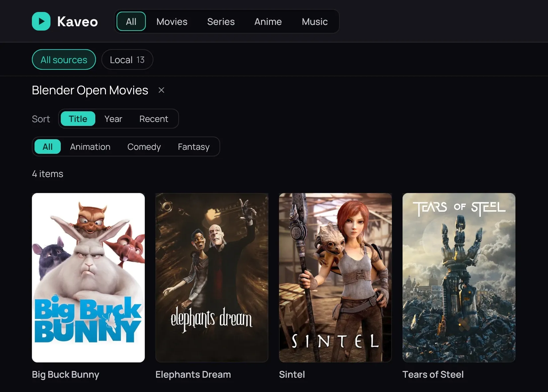
Task: Open the Elephants Dream poster
Action: (x=212, y=278)
